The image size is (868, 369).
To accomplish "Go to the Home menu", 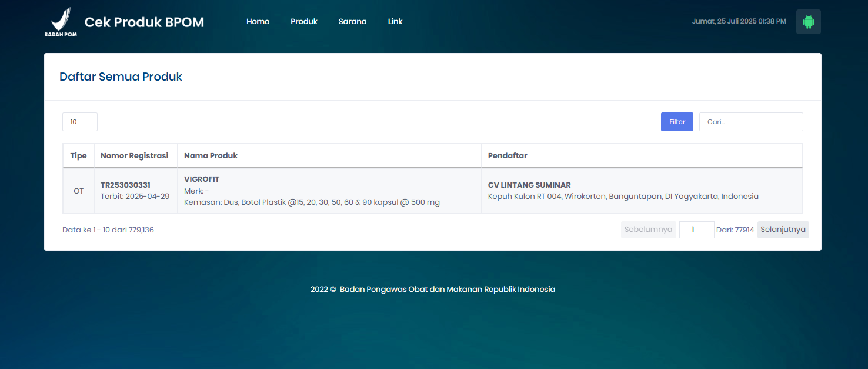I will coord(258,22).
